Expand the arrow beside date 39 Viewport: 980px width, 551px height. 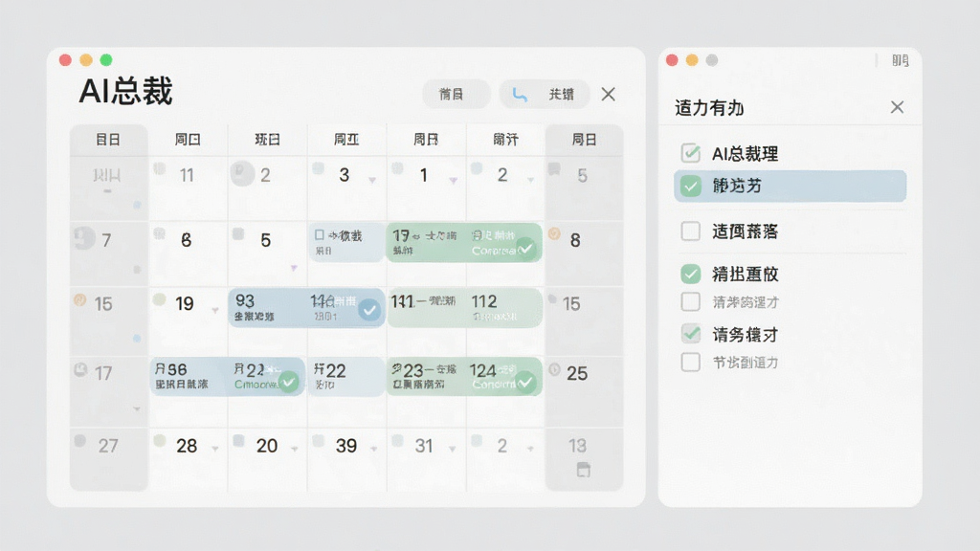(x=374, y=450)
